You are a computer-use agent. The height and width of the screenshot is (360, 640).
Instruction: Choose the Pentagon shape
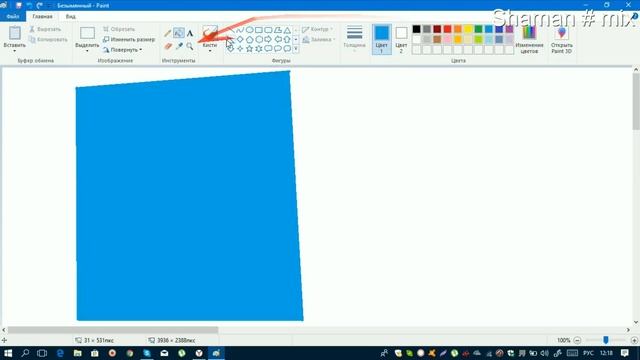249,39
